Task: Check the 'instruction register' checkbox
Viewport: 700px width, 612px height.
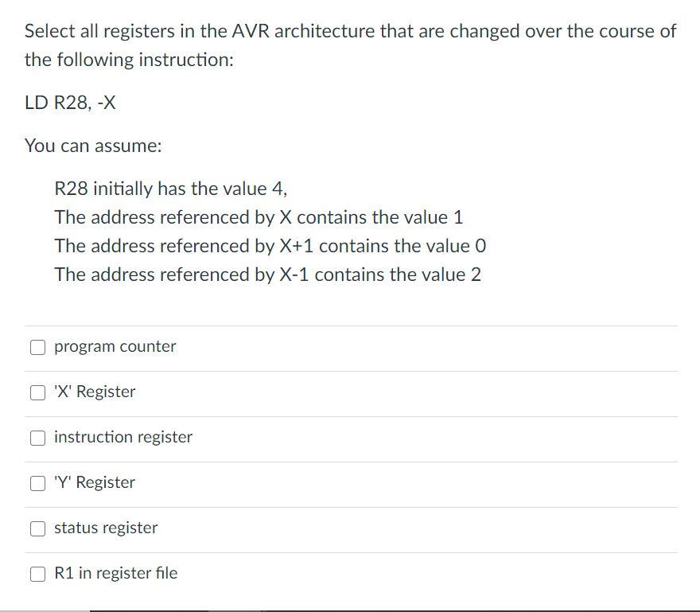Action: point(37,437)
